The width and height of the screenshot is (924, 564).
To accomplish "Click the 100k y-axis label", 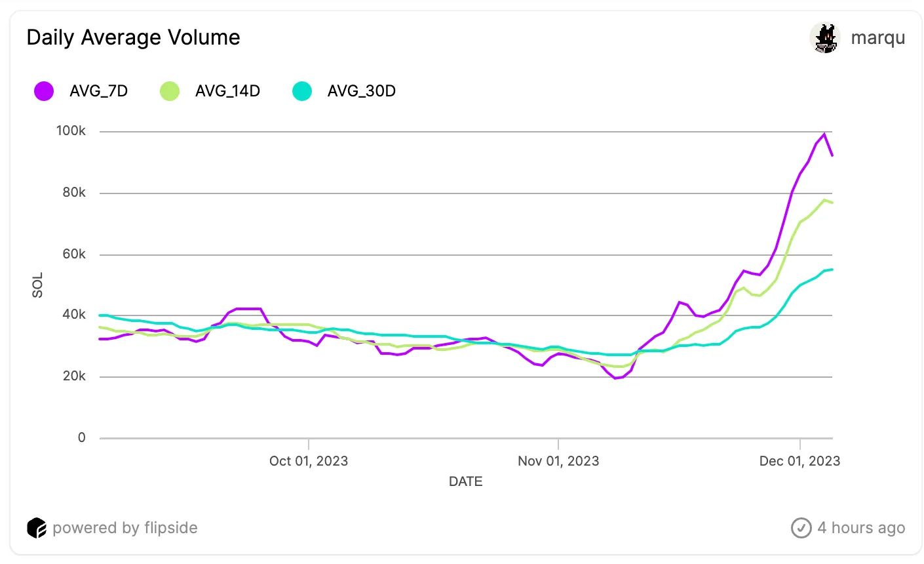I will (x=71, y=131).
